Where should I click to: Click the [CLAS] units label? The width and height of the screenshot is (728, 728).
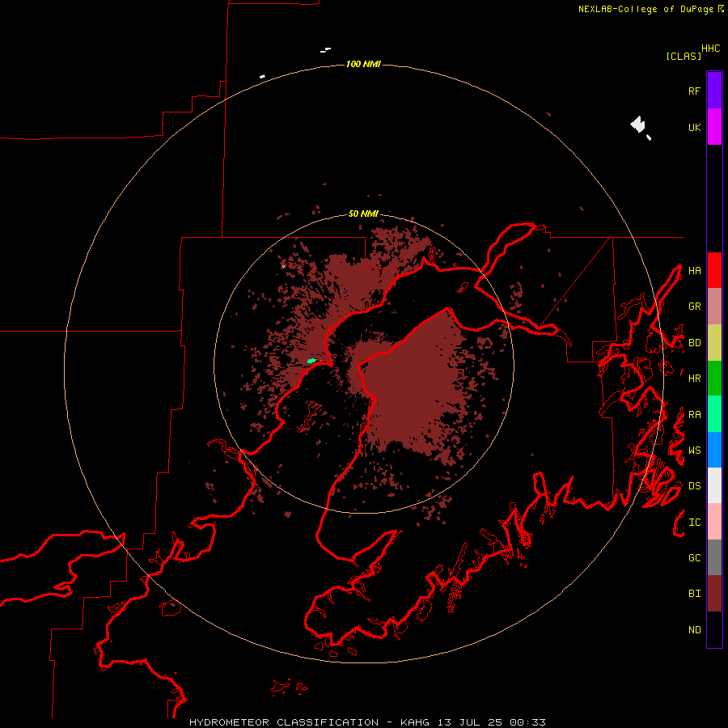(684, 56)
